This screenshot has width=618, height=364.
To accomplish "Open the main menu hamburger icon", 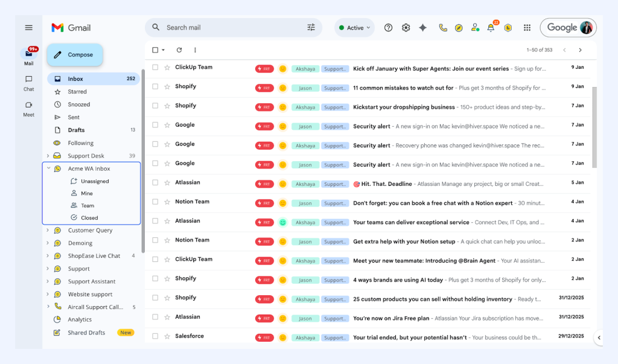I will coord(28,28).
